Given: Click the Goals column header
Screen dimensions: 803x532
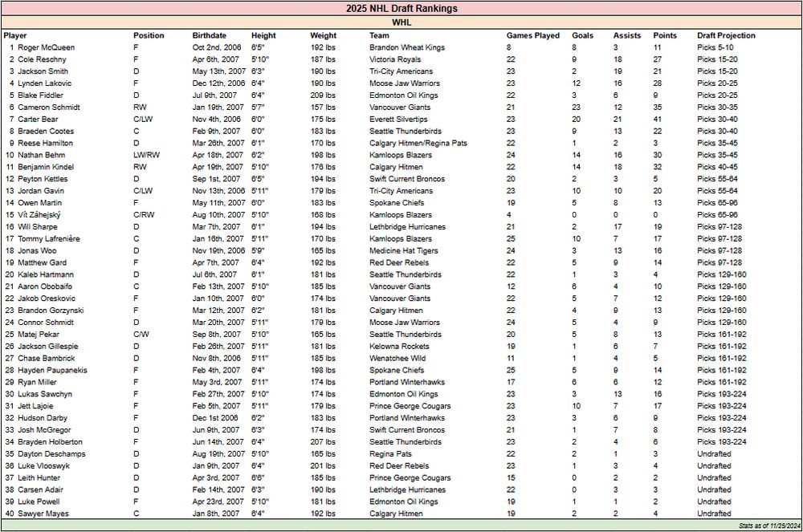Looking at the screenshot, I should 583,35.
